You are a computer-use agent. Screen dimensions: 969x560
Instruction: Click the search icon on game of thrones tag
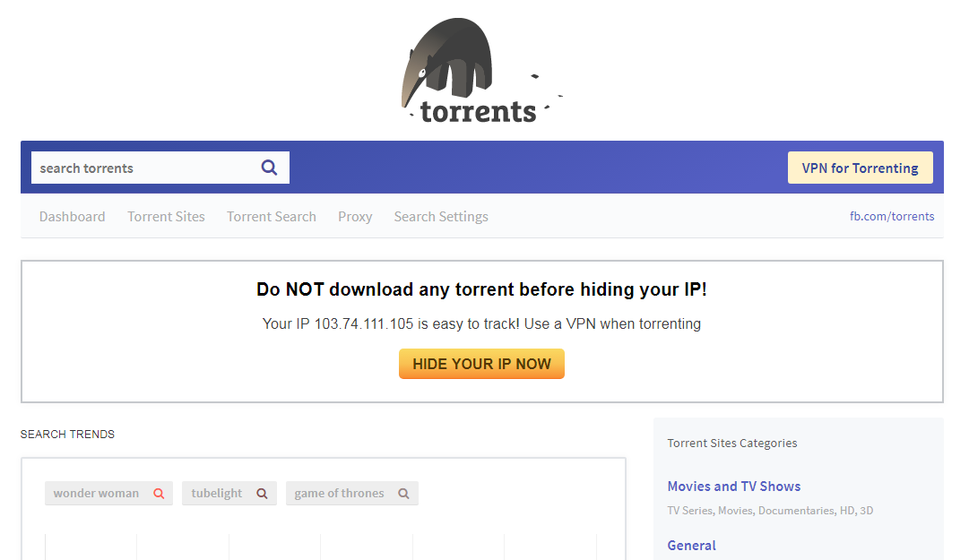click(403, 494)
